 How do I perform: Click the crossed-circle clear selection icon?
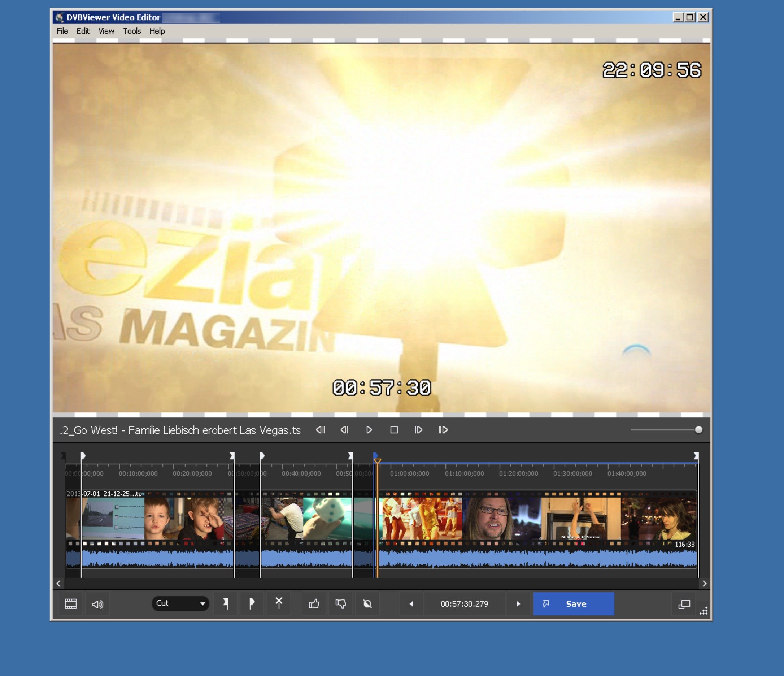(x=367, y=604)
